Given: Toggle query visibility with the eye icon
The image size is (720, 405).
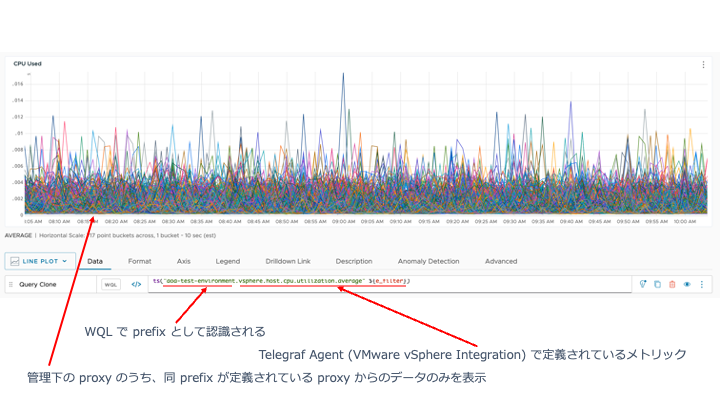Looking at the screenshot, I should [687, 284].
